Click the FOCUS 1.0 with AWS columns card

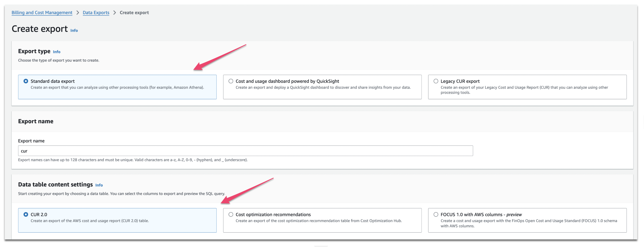[527, 220]
